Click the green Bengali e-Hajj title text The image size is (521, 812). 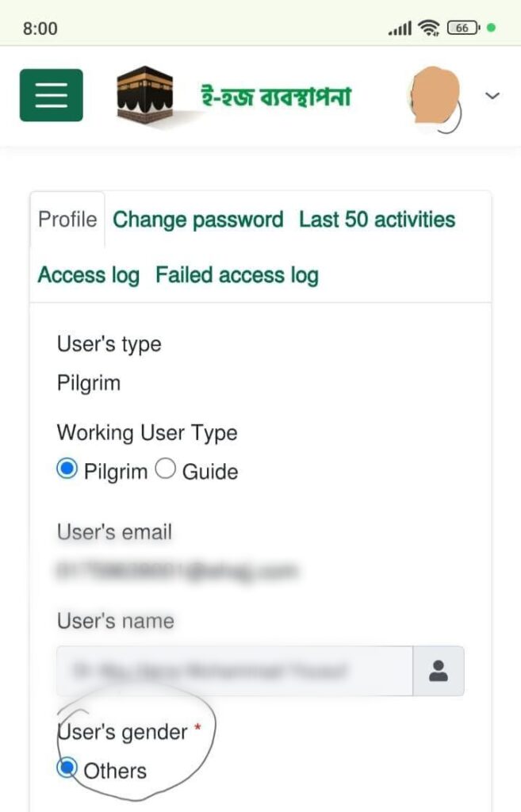click(274, 97)
